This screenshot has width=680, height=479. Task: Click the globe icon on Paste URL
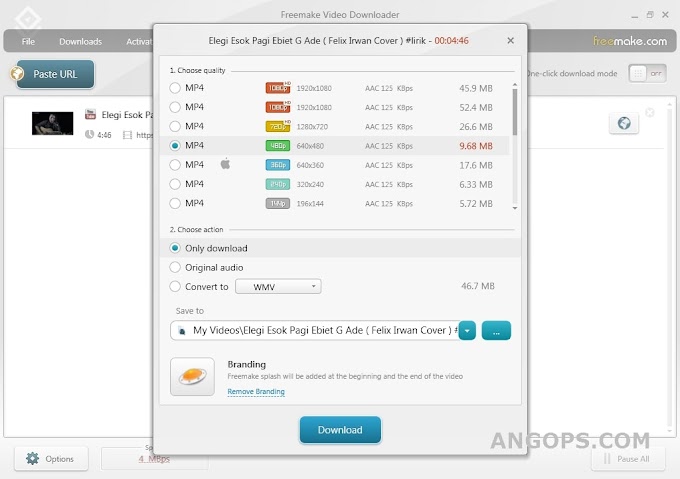(x=18, y=73)
